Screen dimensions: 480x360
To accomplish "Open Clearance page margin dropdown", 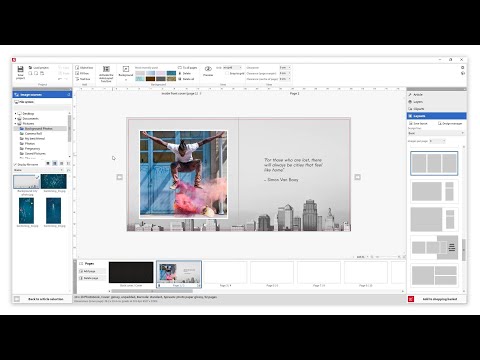I will (285, 73).
